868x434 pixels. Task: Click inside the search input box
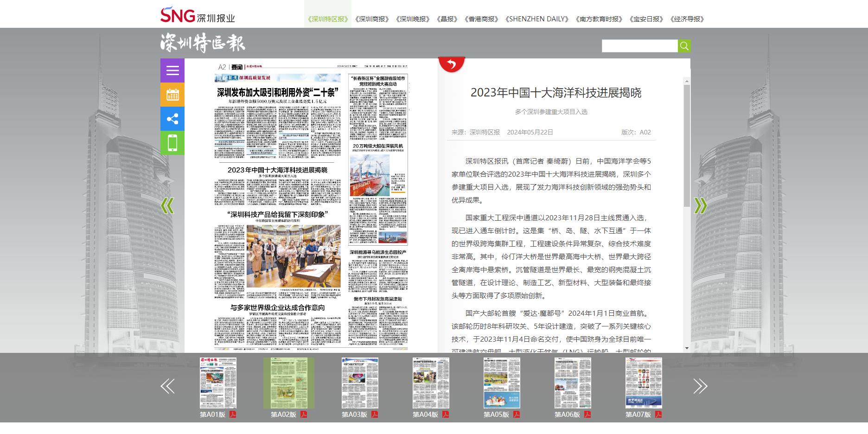[639, 46]
